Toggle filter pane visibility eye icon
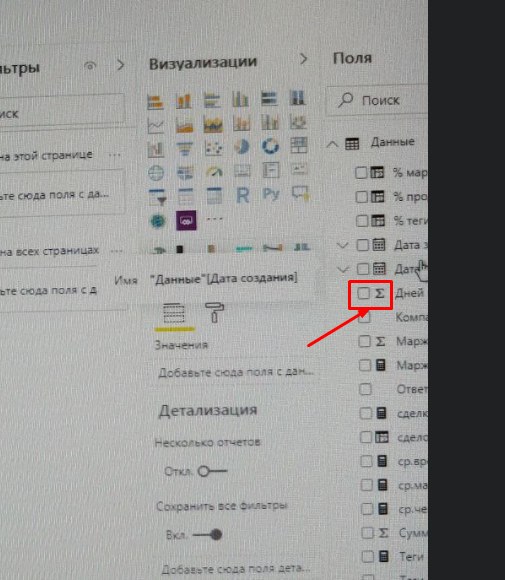 (x=90, y=66)
